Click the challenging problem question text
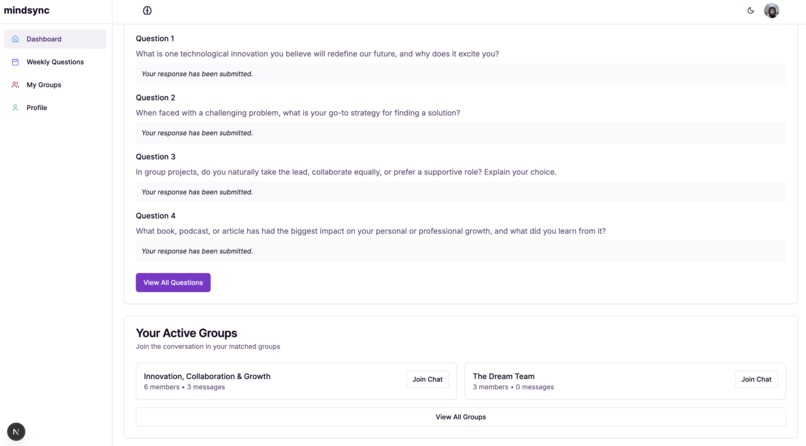Image resolution: width=806 pixels, height=446 pixels. (x=298, y=113)
